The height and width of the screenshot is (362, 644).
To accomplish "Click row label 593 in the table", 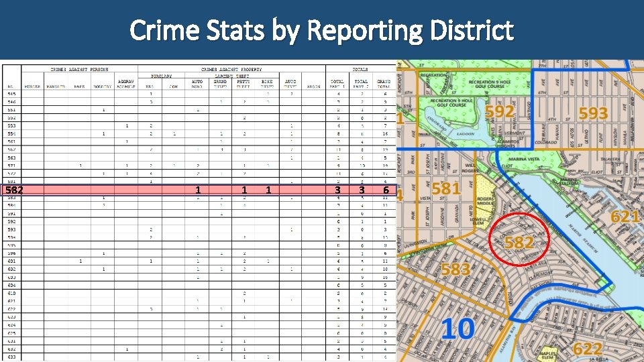I will tap(11, 229).
